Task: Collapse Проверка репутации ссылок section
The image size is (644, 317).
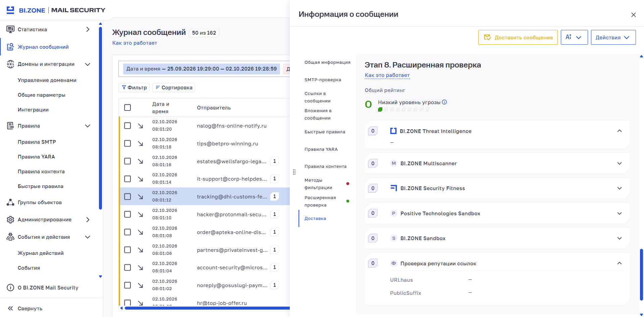Action: pyautogui.click(x=620, y=263)
